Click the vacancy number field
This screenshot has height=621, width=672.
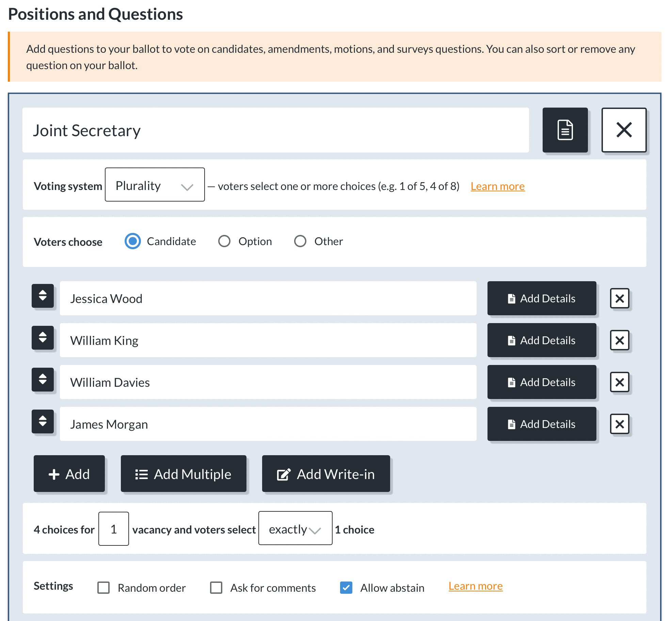pyautogui.click(x=114, y=529)
